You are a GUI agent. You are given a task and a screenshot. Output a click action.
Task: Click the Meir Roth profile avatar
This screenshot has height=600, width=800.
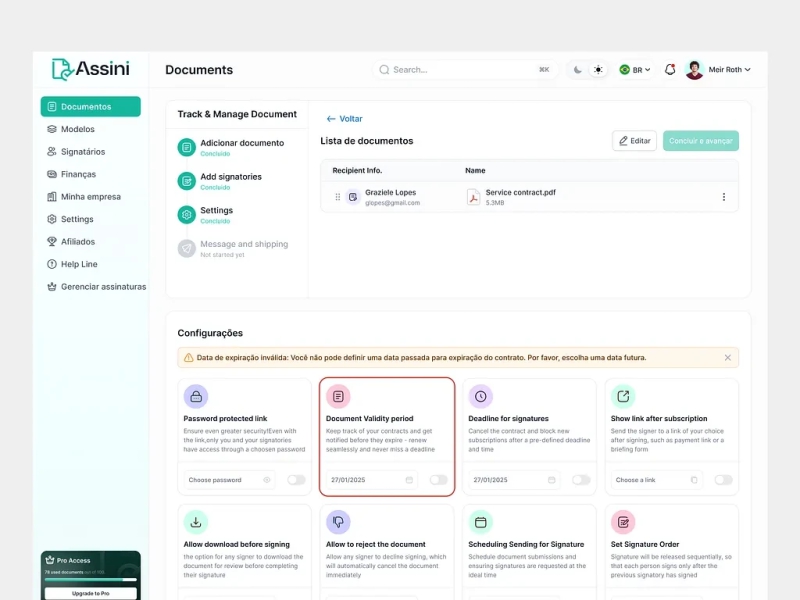click(x=694, y=69)
